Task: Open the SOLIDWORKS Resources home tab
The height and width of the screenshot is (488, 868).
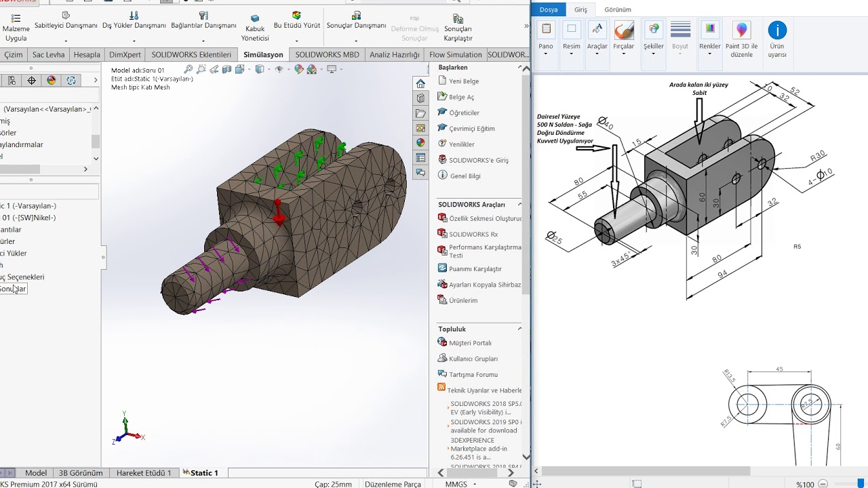Action: (x=420, y=83)
